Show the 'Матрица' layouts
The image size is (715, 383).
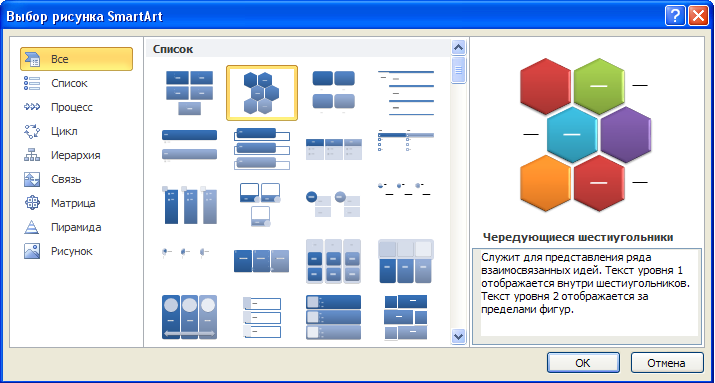point(76,203)
